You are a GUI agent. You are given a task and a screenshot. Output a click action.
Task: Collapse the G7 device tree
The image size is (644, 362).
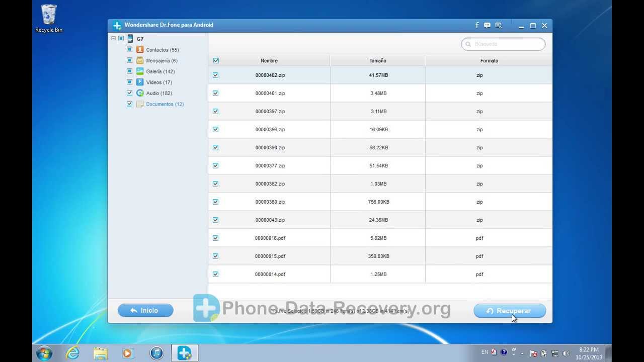[113, 38]
